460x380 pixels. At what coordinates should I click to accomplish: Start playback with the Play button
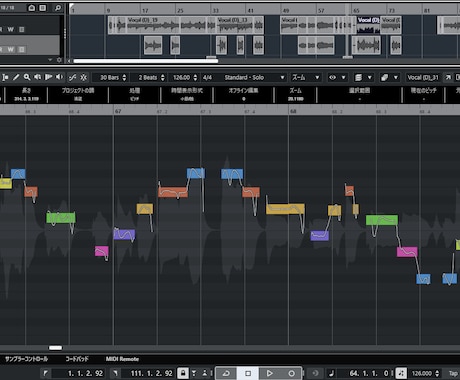(269, 373)
